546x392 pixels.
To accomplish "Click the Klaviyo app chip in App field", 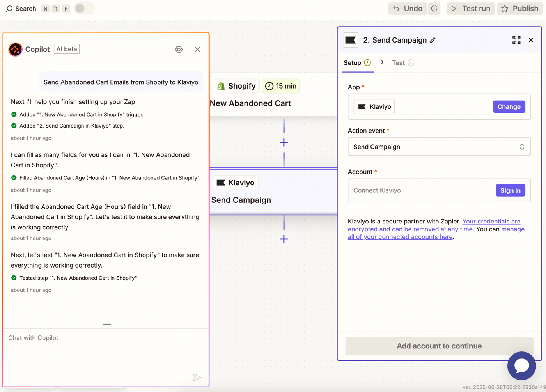I will (374, 107).
